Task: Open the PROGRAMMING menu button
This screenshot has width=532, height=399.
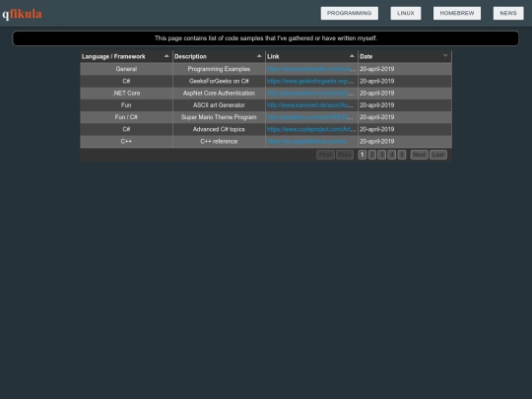Action: [x=350, y=13]
